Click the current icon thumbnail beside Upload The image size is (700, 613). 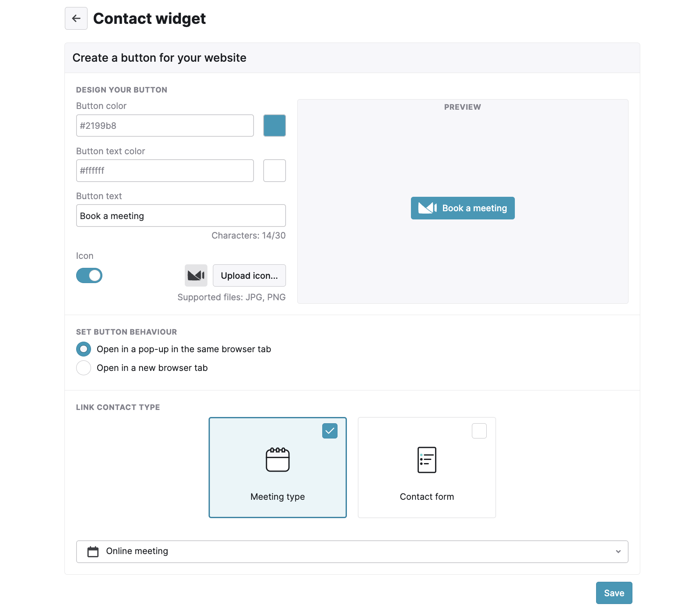(196, 276)
